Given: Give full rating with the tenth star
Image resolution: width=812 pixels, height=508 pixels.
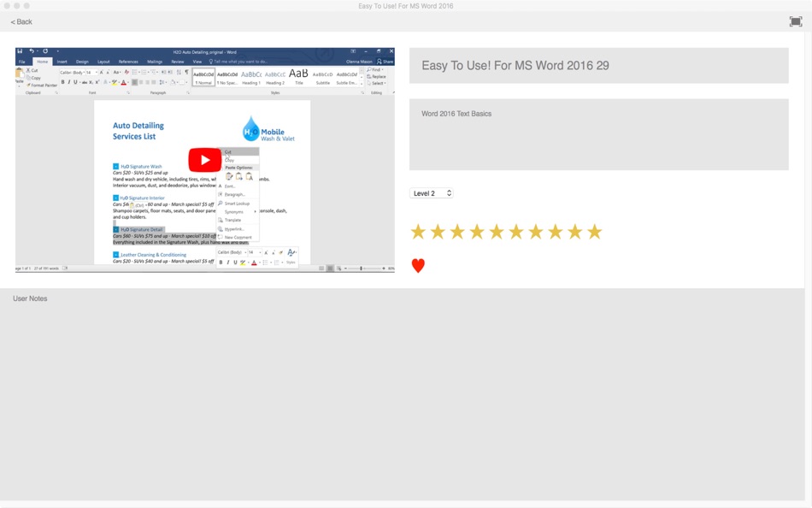Looking at the screenshot, I should coord(595,232).
